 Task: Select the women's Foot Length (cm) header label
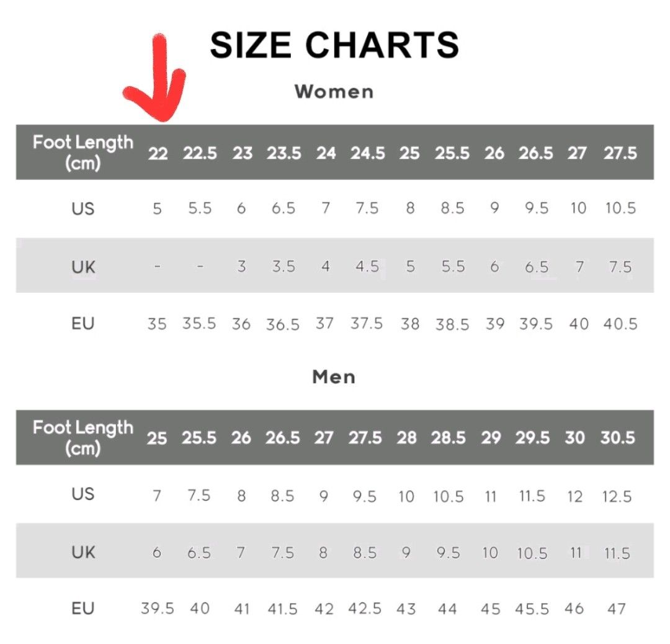[83, 152]
